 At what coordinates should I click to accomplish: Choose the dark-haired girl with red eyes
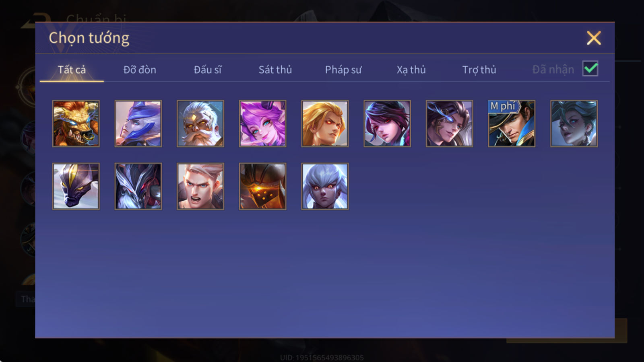(387, 123)
